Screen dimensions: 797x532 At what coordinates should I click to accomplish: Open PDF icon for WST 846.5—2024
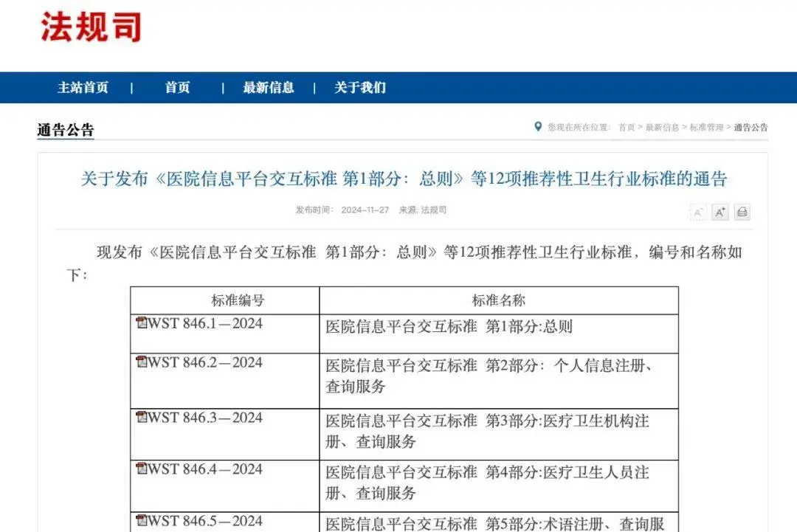(141, 520)
